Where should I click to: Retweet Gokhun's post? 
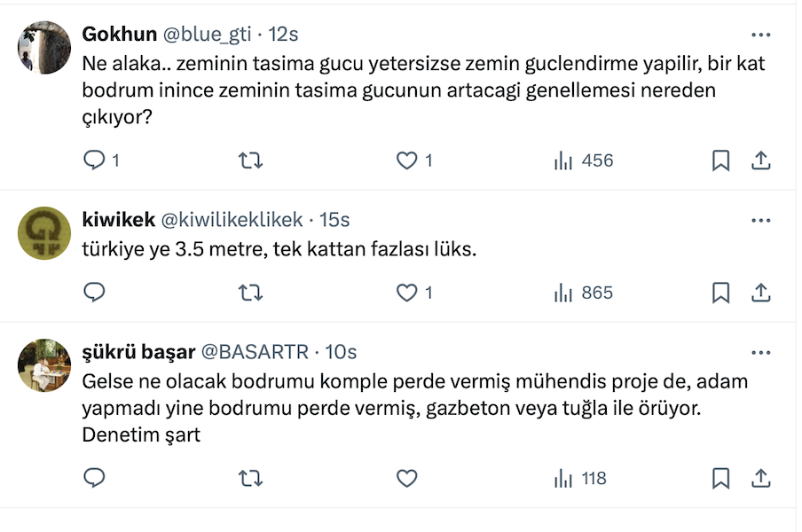(251, 160)
